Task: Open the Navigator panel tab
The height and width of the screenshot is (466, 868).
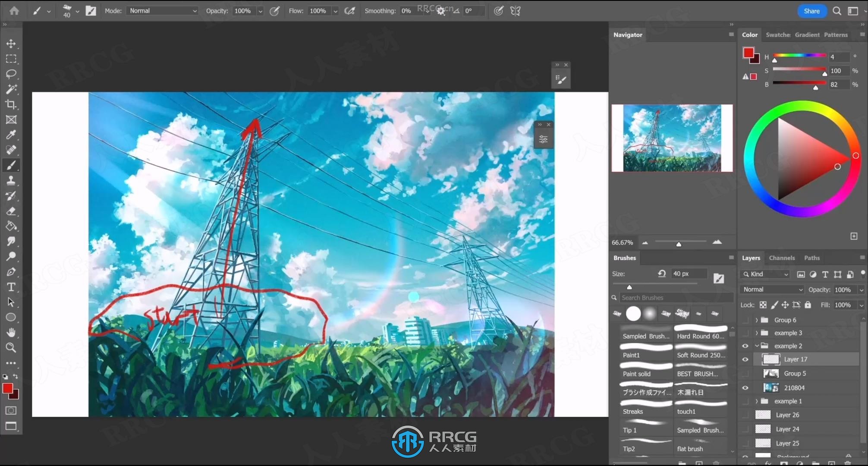Action: tap(628, 35)
